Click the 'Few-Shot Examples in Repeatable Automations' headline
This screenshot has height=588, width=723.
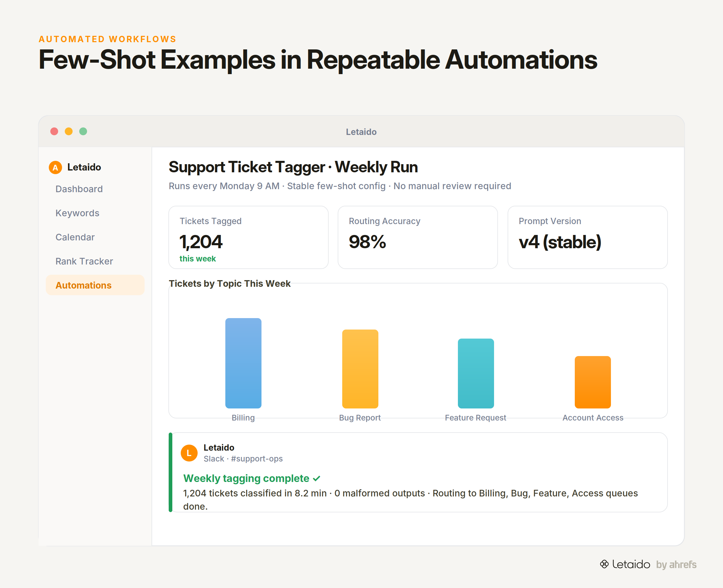click(x=318, y=60)
